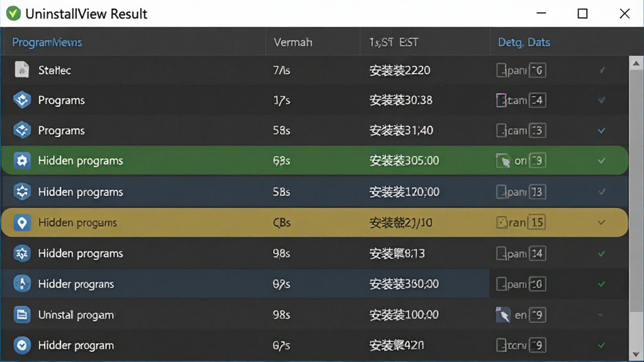Sort by the ProgramViews column header

tap(47, 42)
